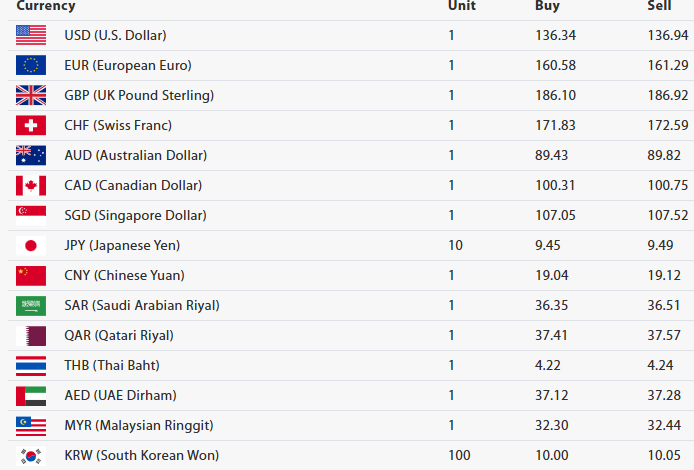Click the Canadian maple leaf flag

tap(31, 186)
